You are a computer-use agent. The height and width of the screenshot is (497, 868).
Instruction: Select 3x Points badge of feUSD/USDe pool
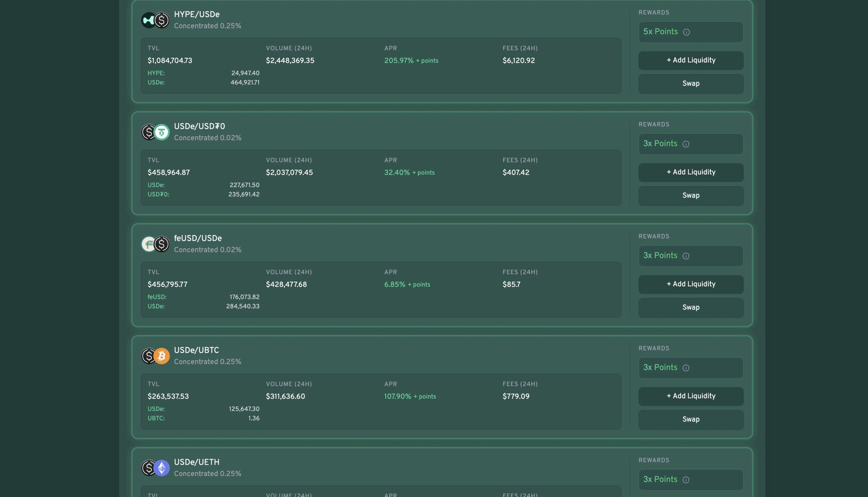click(x=691, y=256)
